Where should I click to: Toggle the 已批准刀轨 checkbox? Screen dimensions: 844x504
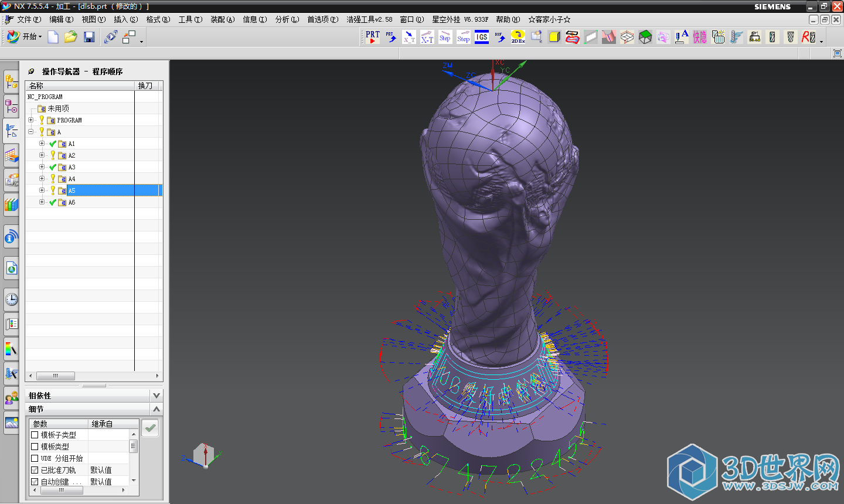(x=35, y=470)
